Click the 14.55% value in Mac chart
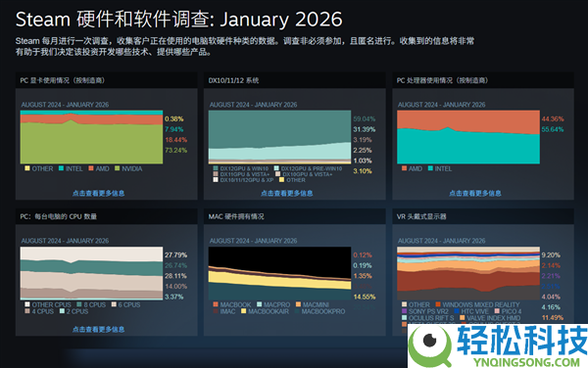 click(x=365, y=297)
